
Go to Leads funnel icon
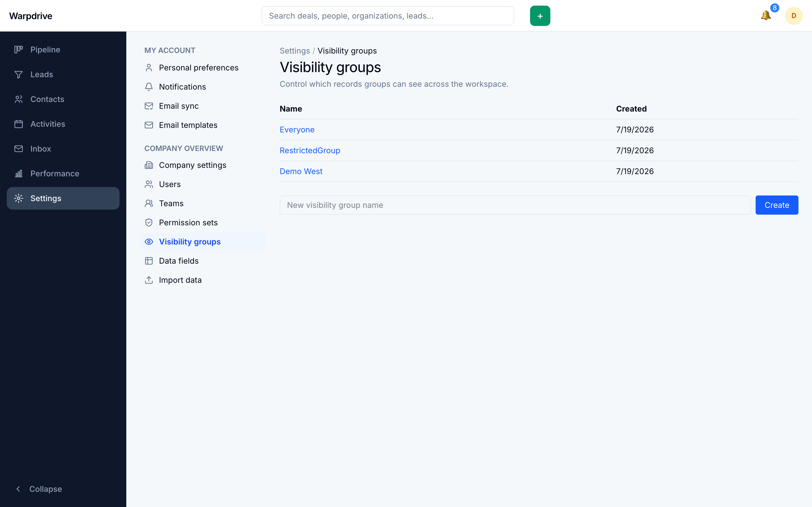[19, 74]
